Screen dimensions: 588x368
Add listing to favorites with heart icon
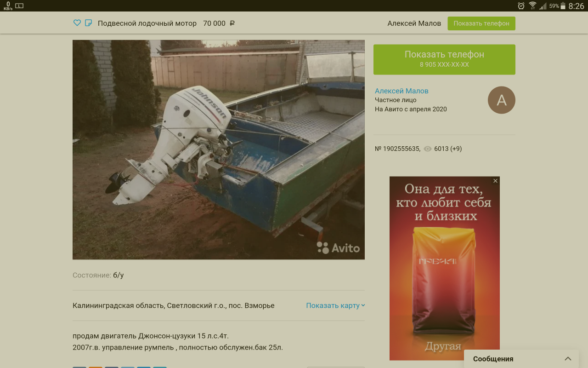tap(77, 23)
